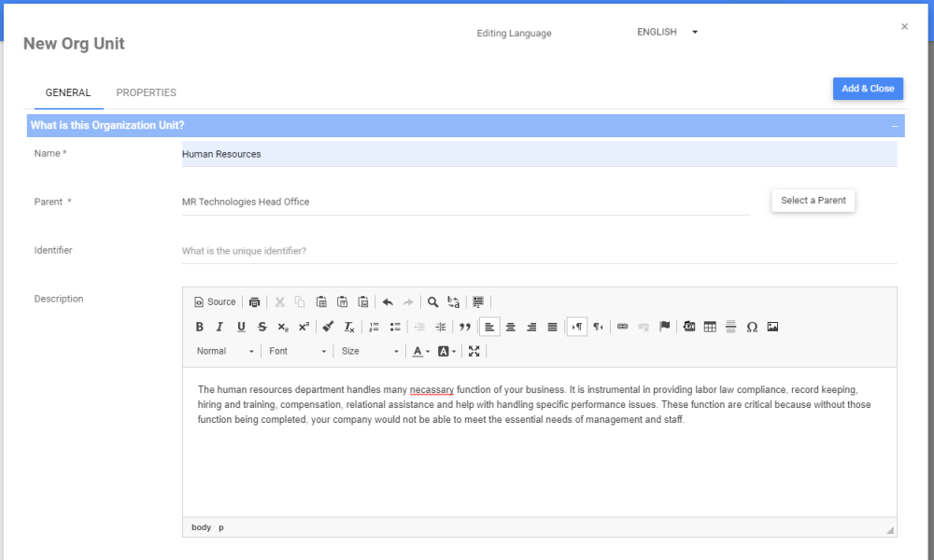
Task: Click the Select a Parent button
Action: pyautogui.click(x=814, y=201)
